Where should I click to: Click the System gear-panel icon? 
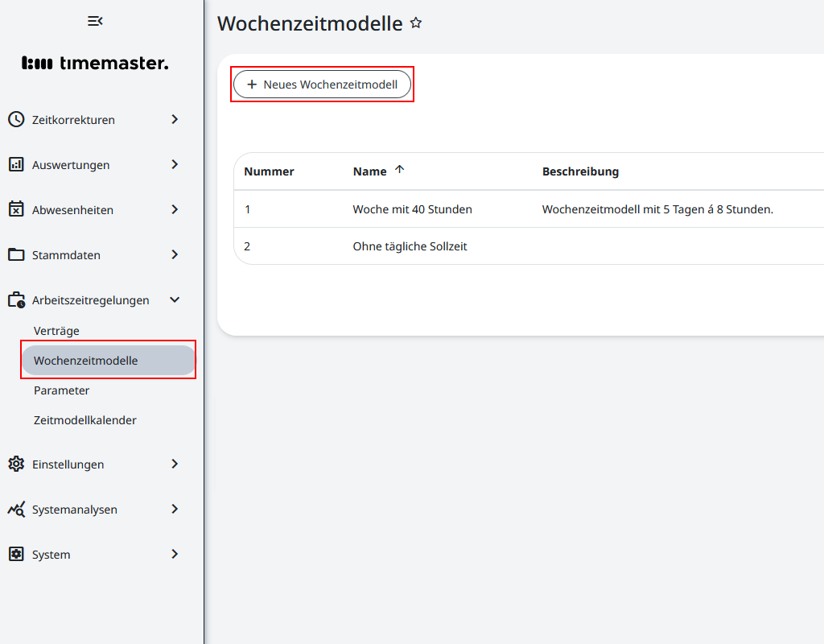click(x=16, y=554)
